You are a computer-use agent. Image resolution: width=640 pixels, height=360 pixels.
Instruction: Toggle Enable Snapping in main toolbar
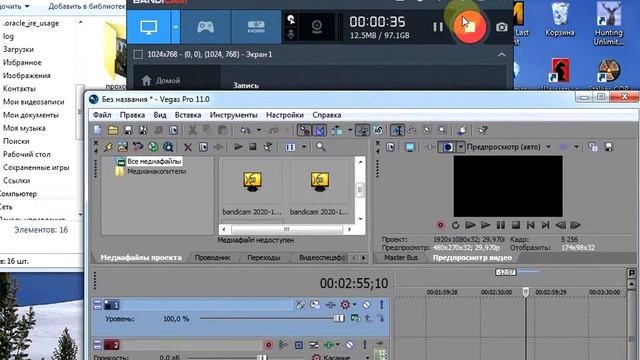pos(304,130)
